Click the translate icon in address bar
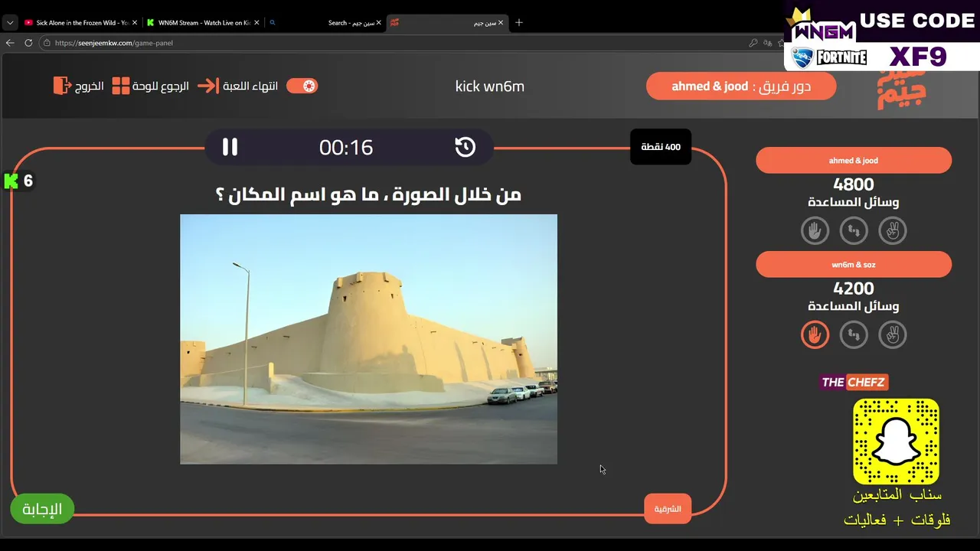980x551 pixels. 768,43
